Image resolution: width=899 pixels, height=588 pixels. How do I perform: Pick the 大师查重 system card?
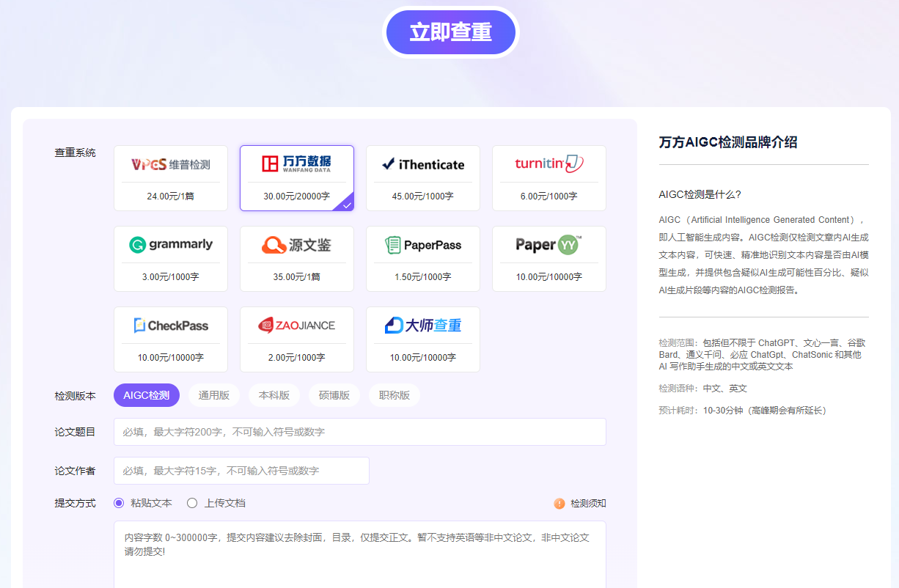click(x=423, y=339)
